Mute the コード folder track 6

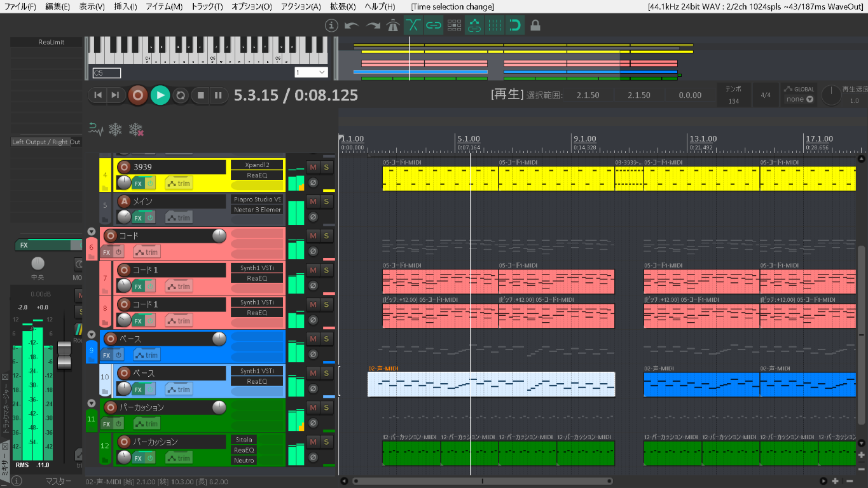pyautogui.click(x=313, y=236)
